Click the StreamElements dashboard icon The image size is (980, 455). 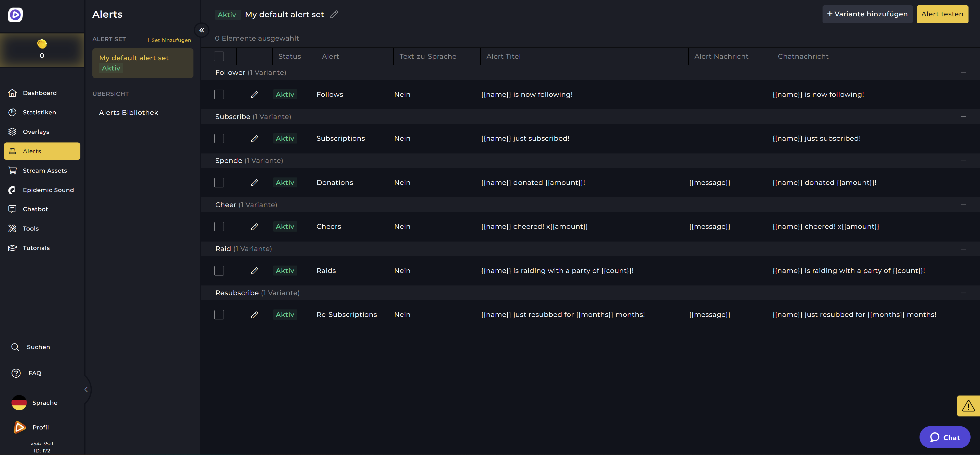tap(15, 14)
